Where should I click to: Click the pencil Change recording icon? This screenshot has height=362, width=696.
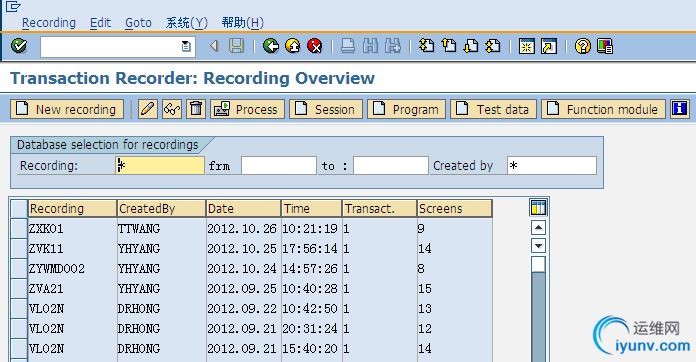(x=148, y=109)
